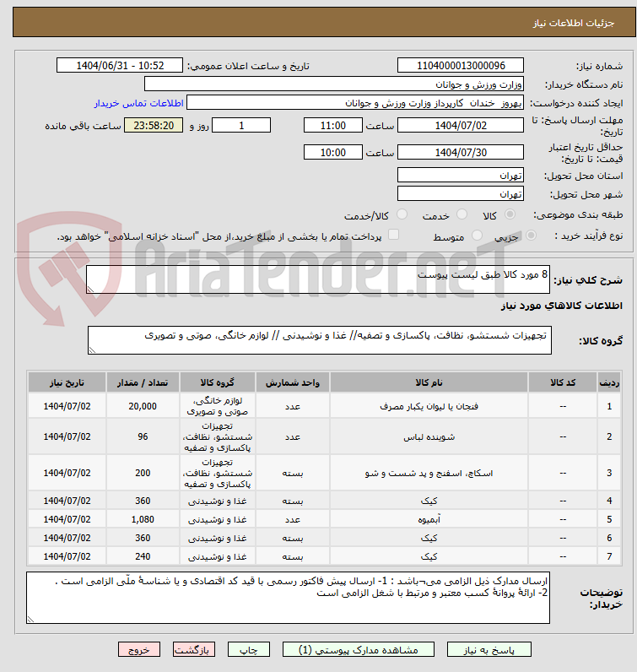Viewport: 637px width, 672px height.
Task: Click the 'پاسخ به نیاز' button
Action: 489,650
